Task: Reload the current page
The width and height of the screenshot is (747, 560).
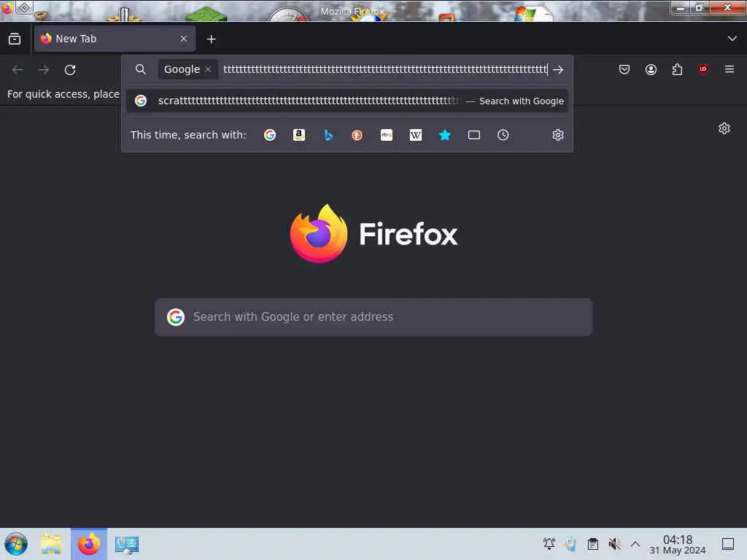Action: pyautogui.click(x=70, y=70)
